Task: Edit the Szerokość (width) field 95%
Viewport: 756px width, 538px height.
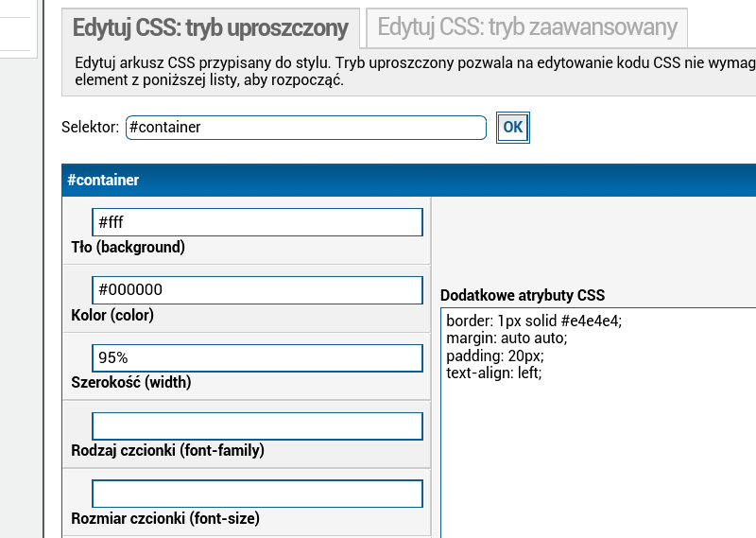Action: 257,358
